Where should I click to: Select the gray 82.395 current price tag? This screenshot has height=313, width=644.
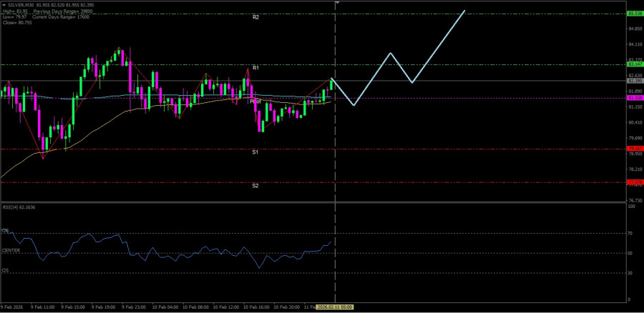click(x=633, y=81)
